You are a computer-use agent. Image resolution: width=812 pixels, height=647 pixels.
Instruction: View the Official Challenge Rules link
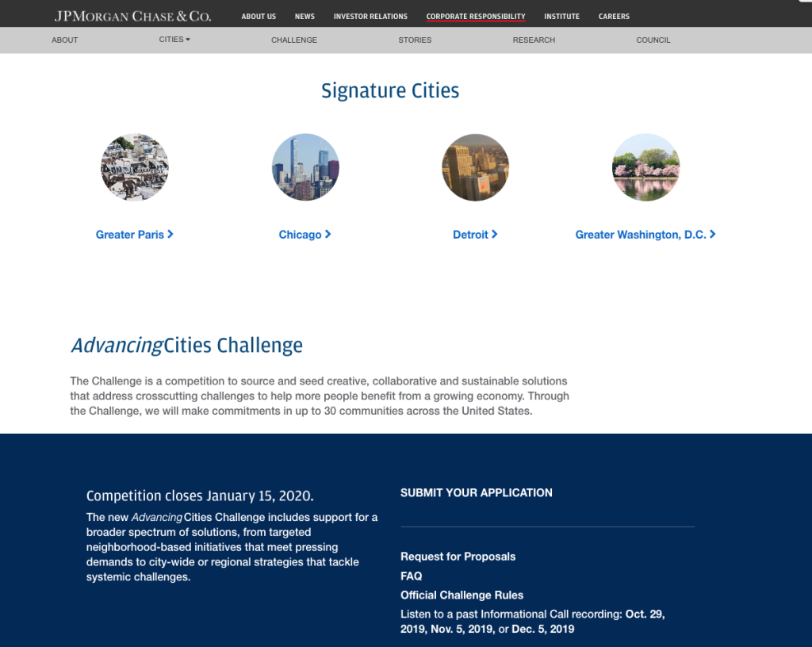462,595
